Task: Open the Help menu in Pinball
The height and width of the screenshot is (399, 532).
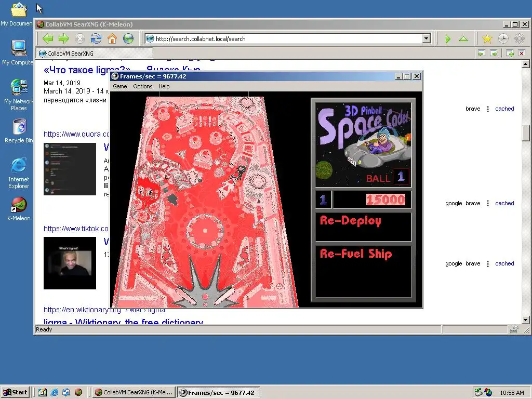Action: point(164,86)
